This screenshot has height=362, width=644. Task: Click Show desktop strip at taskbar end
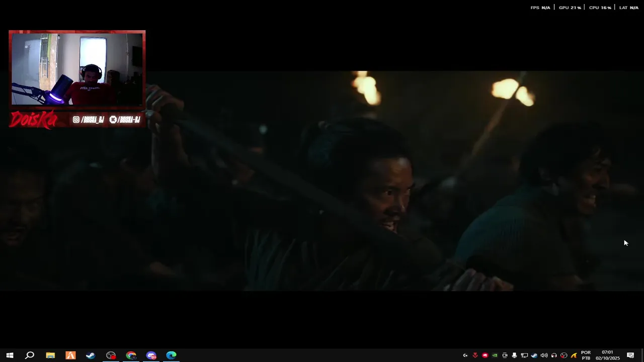tap(642, 355)
